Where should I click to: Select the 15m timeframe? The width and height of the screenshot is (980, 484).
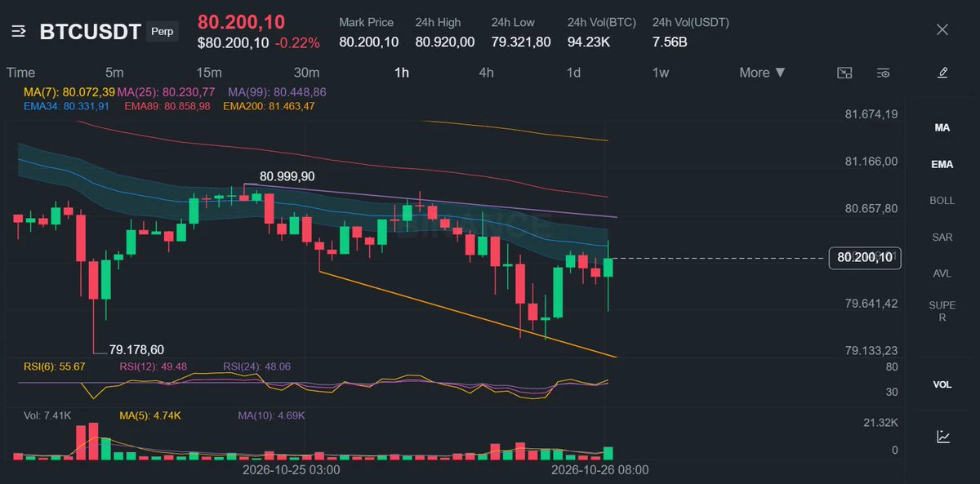[x=209, y=73]
